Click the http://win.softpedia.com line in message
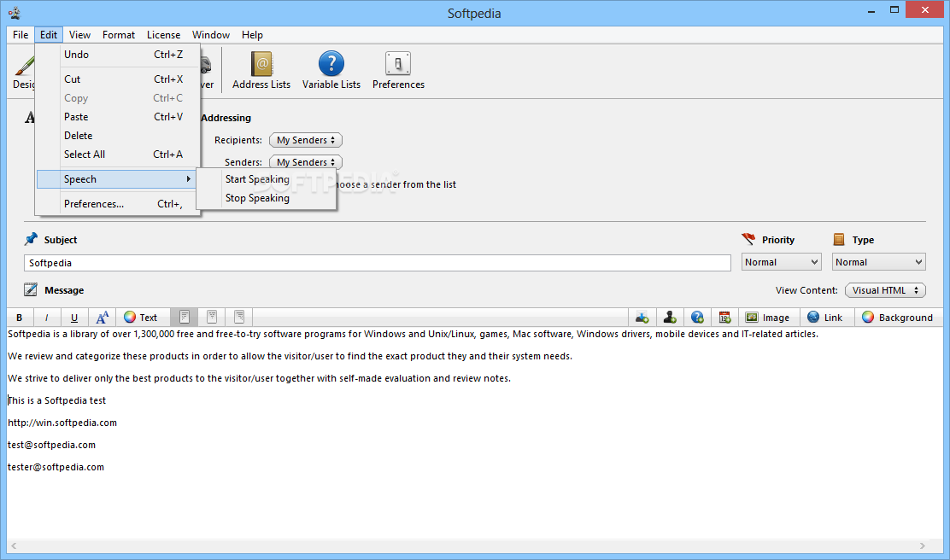The image size is (950, 560). (x=62, y=423)
